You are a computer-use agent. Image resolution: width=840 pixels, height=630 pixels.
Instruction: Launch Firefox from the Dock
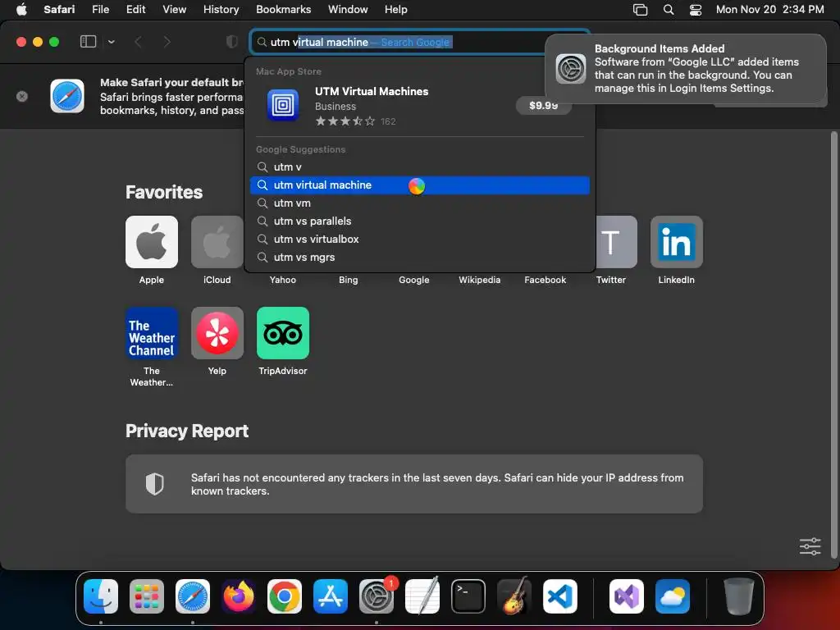click(x=239, y=596)
